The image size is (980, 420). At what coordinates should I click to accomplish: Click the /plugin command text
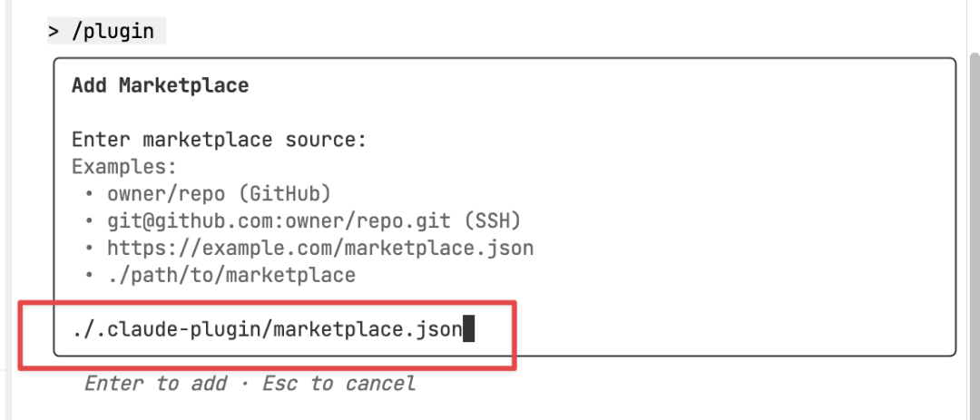113,32
